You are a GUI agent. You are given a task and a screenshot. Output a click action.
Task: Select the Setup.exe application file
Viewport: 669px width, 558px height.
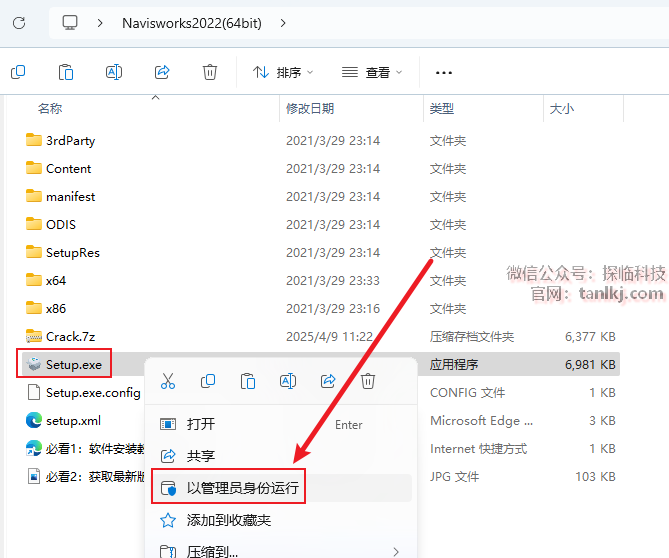point(64,364)
